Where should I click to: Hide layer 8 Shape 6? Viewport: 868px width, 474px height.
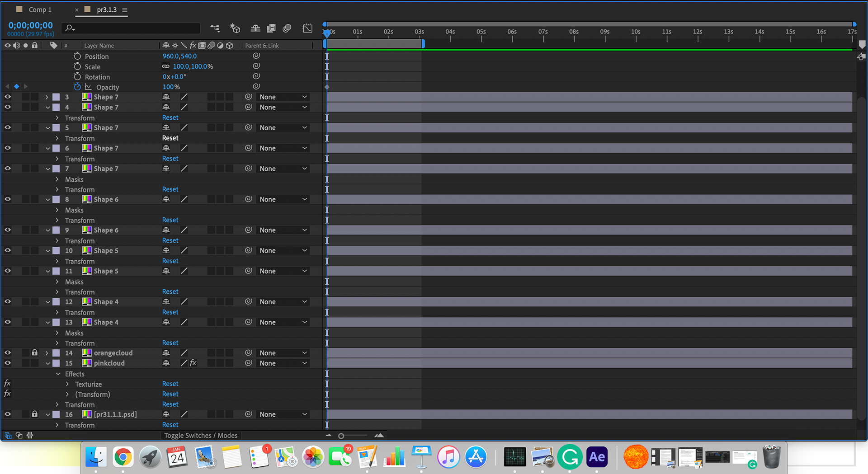tap(8, 199)
